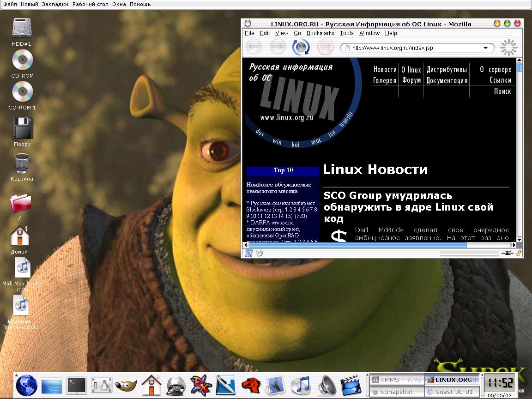This screenshot has width=532, height=399.
Task: Open the SCO Group news headline
Action: [x=408, y=207]
